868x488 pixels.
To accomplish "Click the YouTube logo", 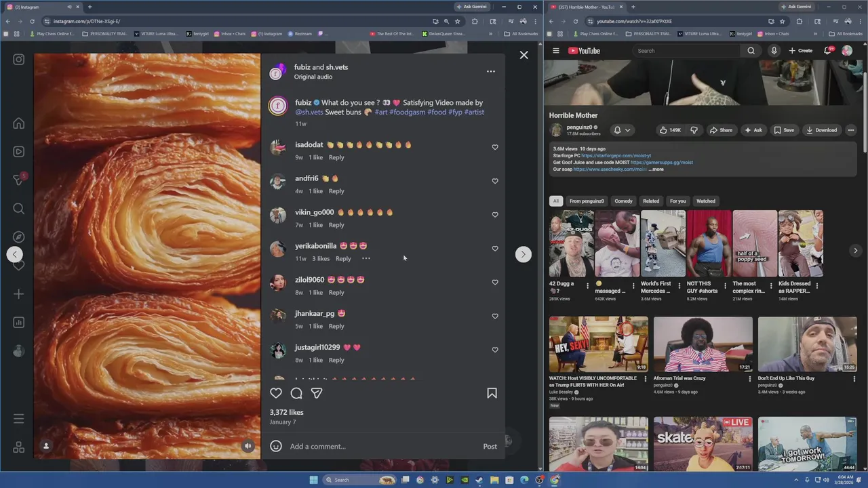I will pos(585,51).
